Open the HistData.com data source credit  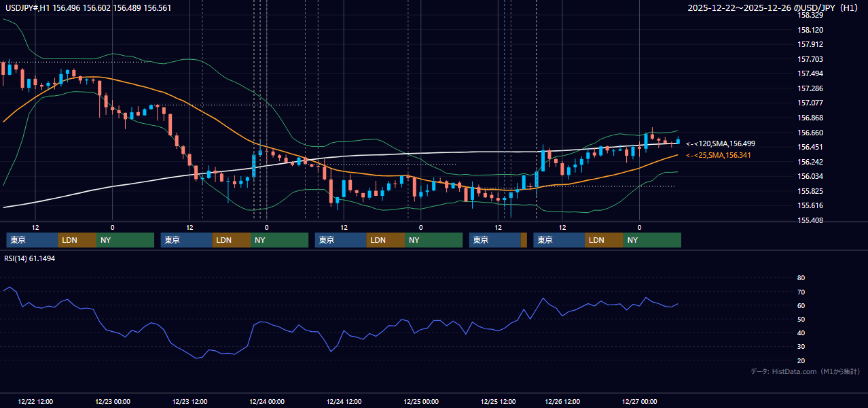click(x=806, y=371)
